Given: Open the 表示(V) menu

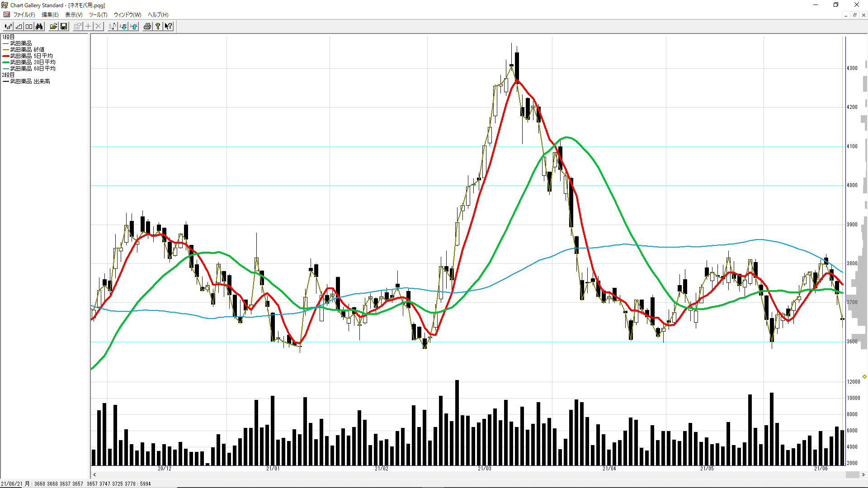Looking at the screenshot, I should click(x=74, y=15).
